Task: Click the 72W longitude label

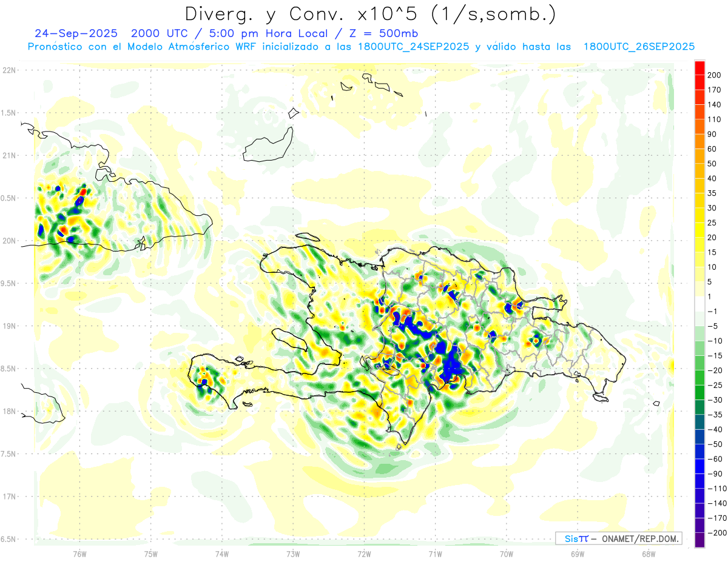Action: (364, 554)
